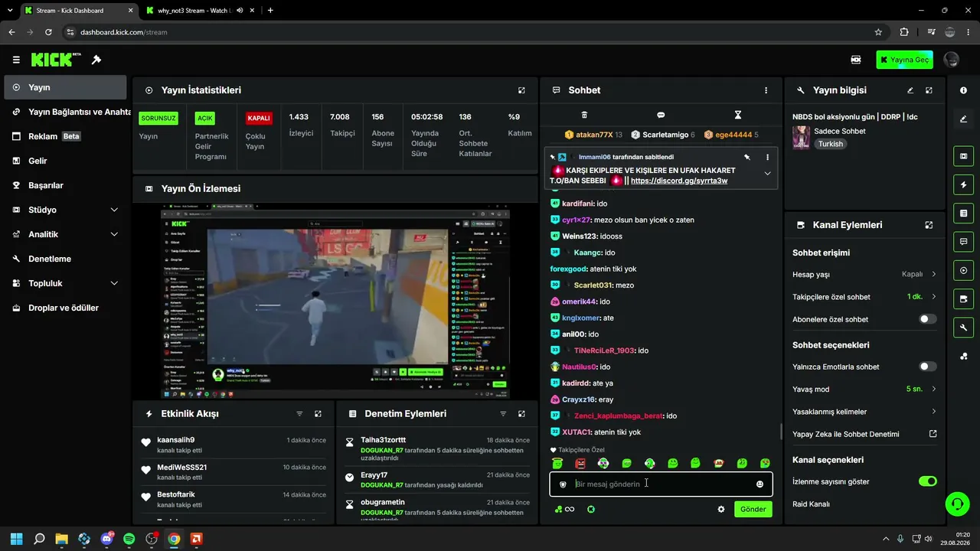Expand the Analitik sidebar section
The image size is (980, 551).
[x=114, y=234]
